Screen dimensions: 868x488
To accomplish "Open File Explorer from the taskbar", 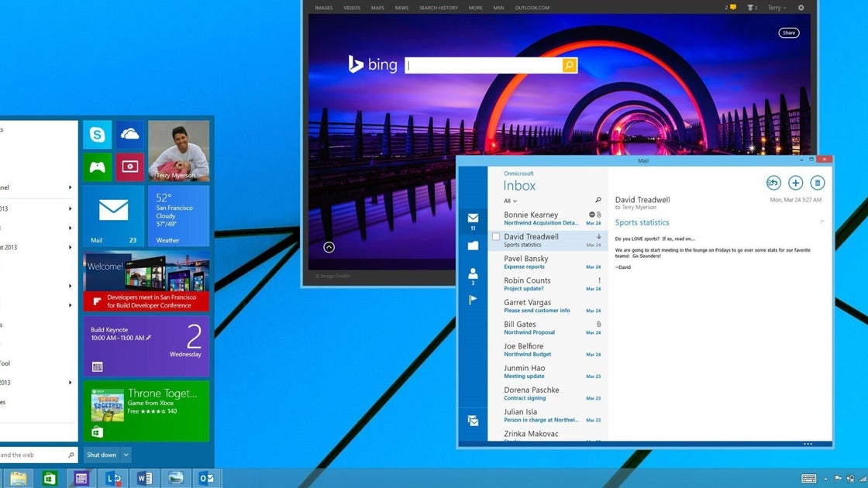I will point(19,478).
